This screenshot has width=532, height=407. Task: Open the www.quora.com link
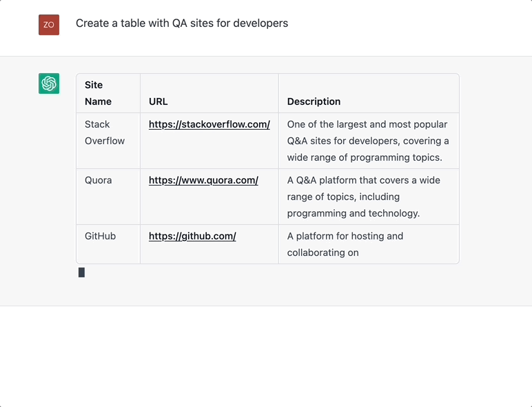[203, 181]
